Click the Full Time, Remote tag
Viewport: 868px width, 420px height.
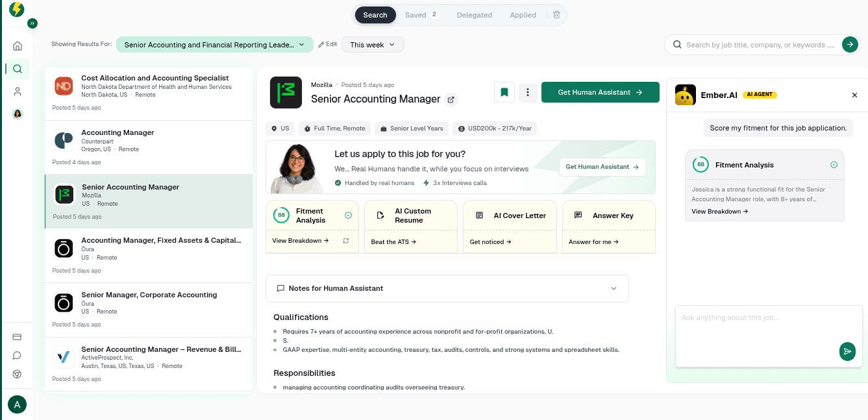[334, 129]
